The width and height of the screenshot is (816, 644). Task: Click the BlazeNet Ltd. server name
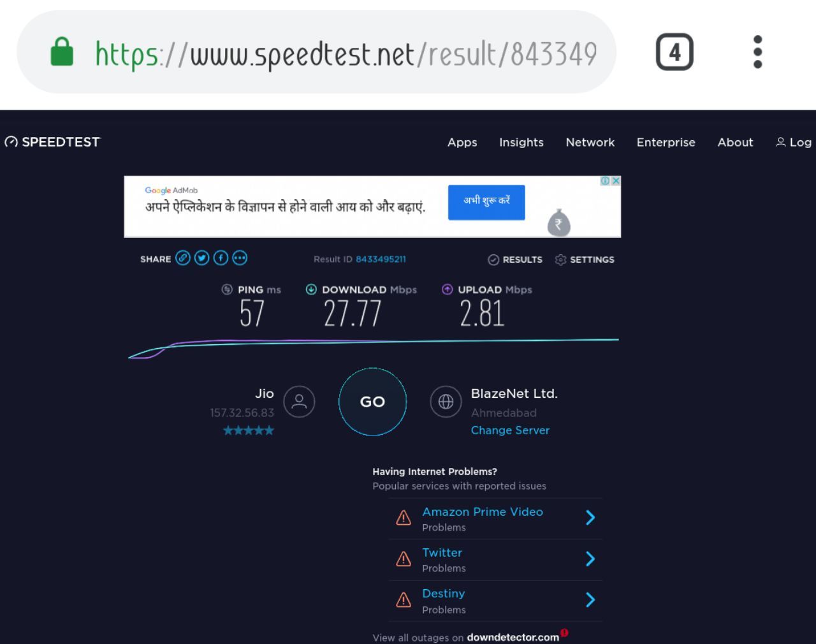point(514,393)
